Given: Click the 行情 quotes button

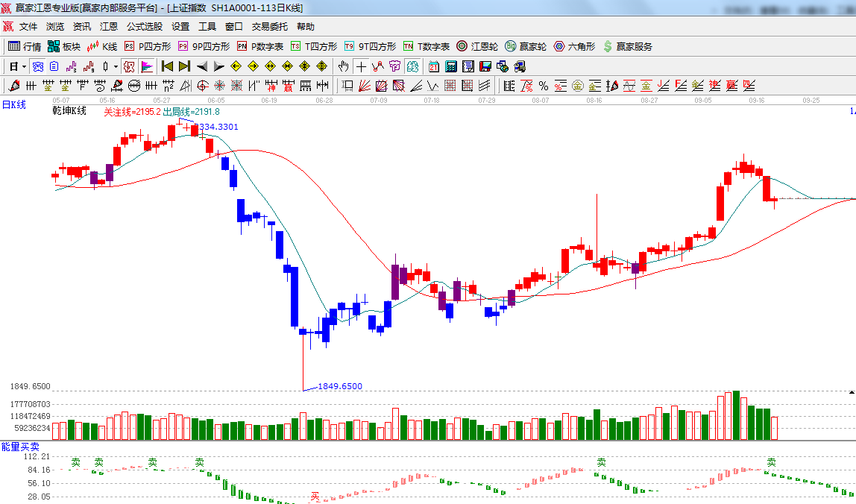Looking at the screenshot, I should (x=25, y=46).
